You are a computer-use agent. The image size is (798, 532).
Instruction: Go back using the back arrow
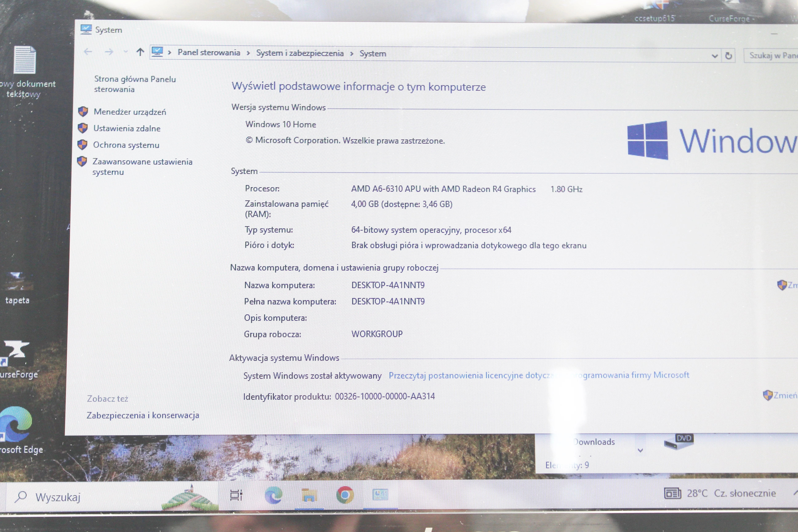pos(88,52)
